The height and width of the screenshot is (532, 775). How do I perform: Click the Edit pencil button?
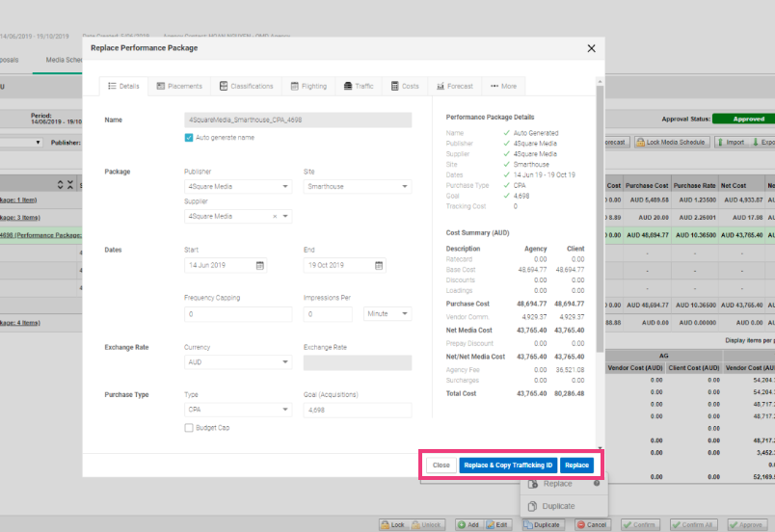pos(497,524)
